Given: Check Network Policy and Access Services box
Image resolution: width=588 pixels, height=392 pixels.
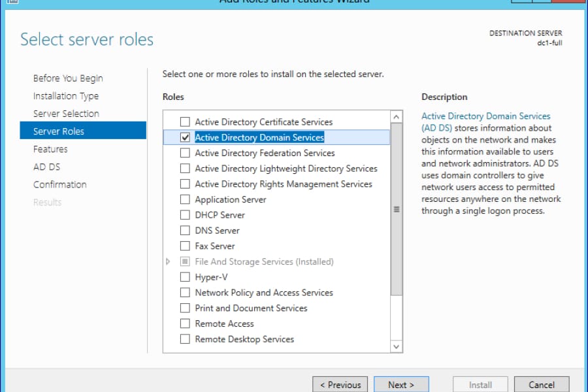Looking at the screenshot, I should click(x=185, y=293).
